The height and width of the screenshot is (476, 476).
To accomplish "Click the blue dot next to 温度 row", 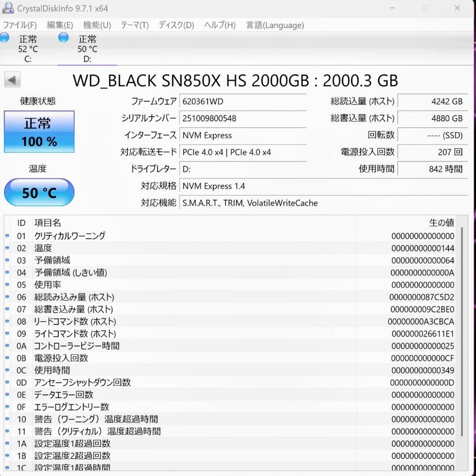I will (x=7, y=248).
